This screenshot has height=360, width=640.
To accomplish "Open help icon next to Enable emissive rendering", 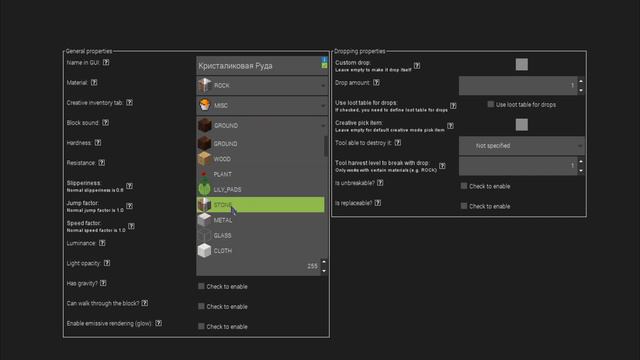I will pyautogui.click(x=158, y=323).
